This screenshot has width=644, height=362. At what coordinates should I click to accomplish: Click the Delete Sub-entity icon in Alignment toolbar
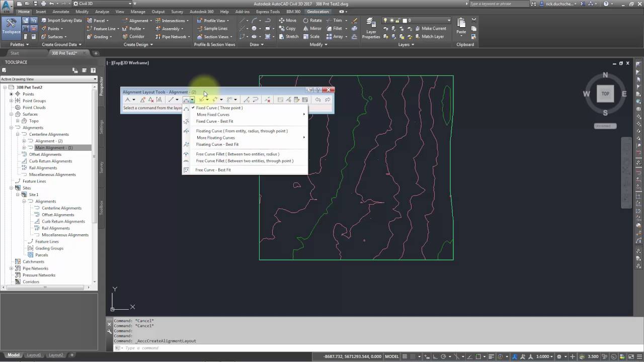267,100
